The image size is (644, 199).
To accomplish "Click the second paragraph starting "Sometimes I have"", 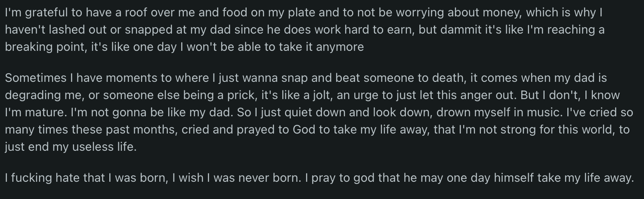I will coord(319,112).
